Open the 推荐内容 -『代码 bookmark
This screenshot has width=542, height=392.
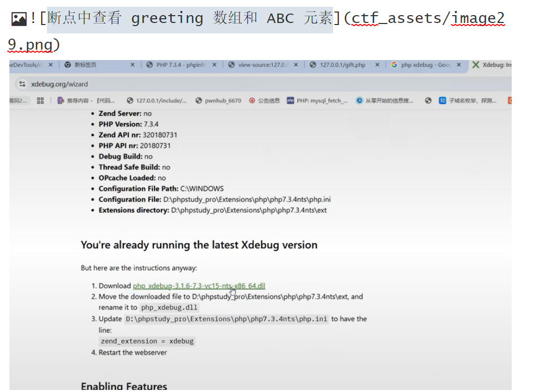click(86, 101)
